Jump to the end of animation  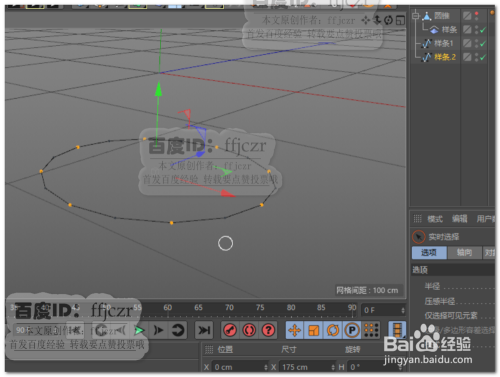pyautogui.click(x=203, y=330)
